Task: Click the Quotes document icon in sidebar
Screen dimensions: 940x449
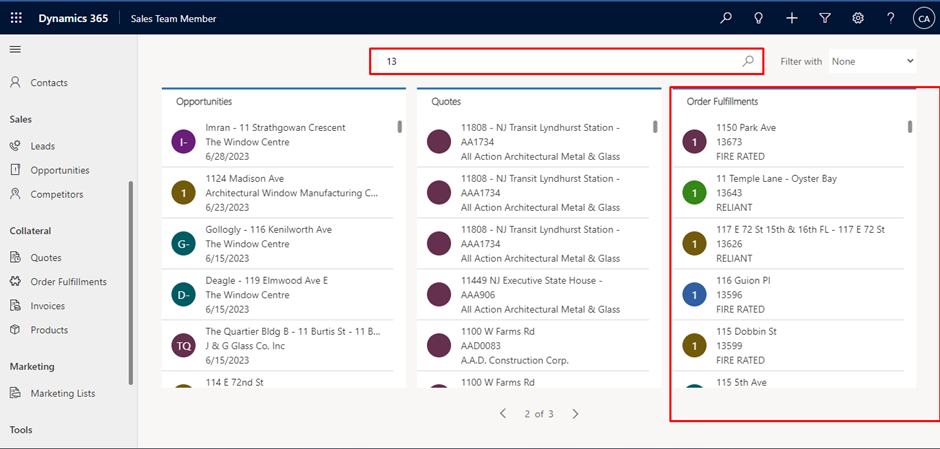Action: point(16,257)
